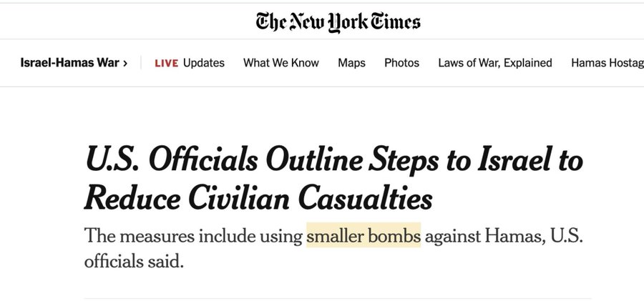
Task: Open the truncated Hamas Hostages tab
Action: click(607, 63)
